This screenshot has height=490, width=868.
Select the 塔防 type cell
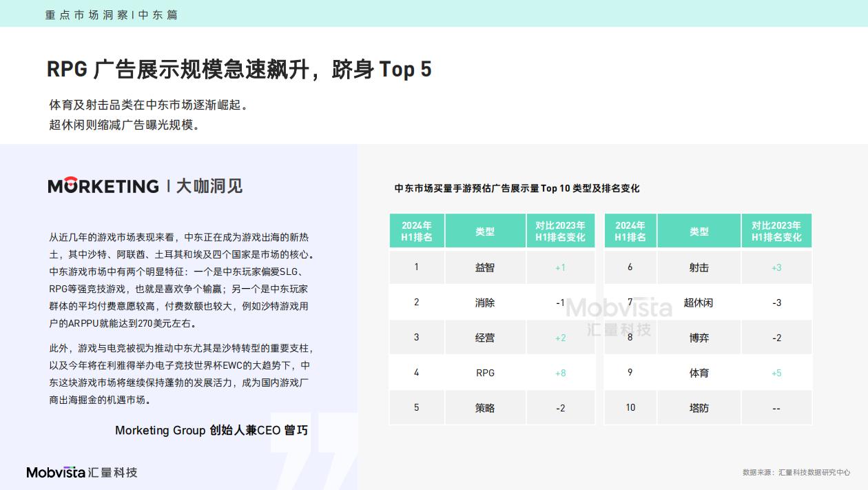(699, 408)
